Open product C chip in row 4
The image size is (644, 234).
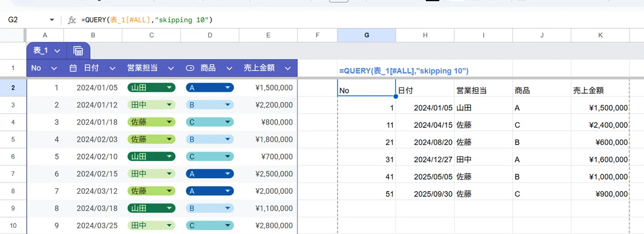point(210,122)
